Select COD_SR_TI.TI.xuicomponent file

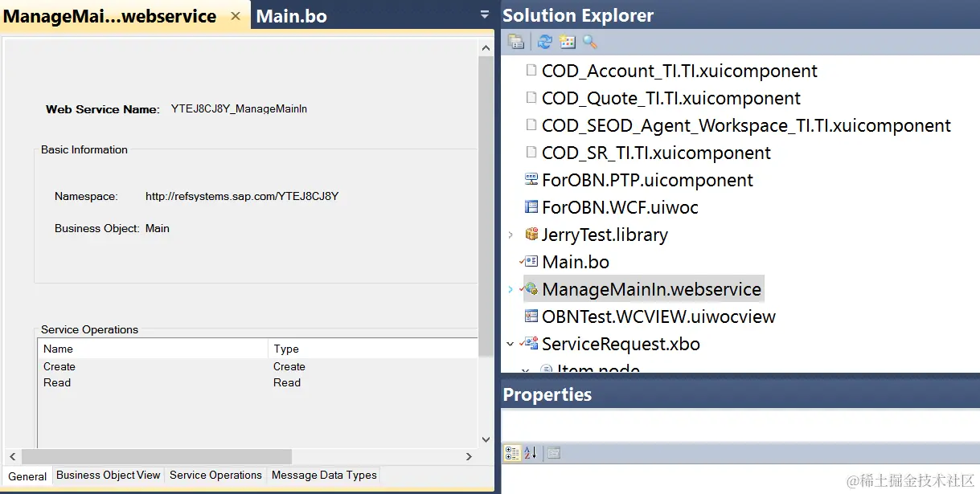click(656, 153)
